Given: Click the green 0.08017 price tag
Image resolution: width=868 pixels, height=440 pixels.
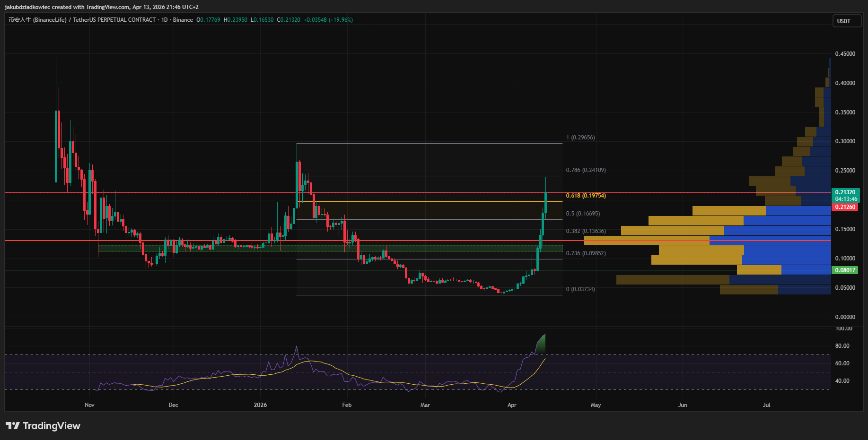Looking at the screenshot, I should (845, 270).
